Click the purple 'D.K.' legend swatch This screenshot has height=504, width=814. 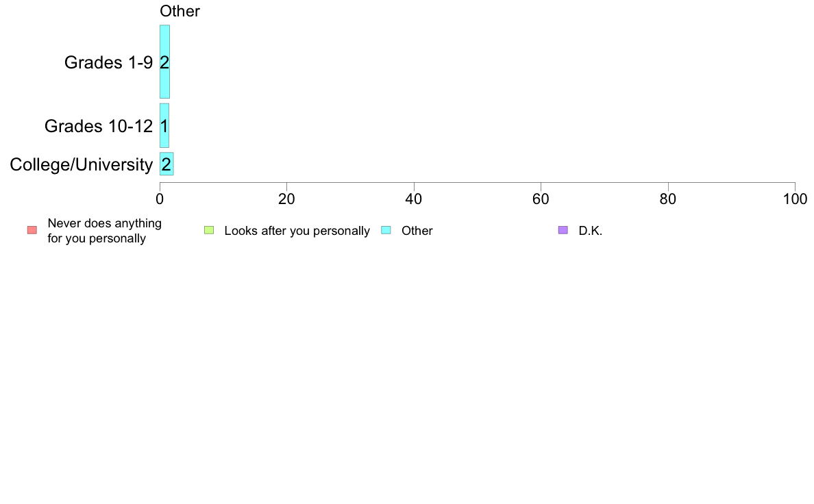[563, 230]
